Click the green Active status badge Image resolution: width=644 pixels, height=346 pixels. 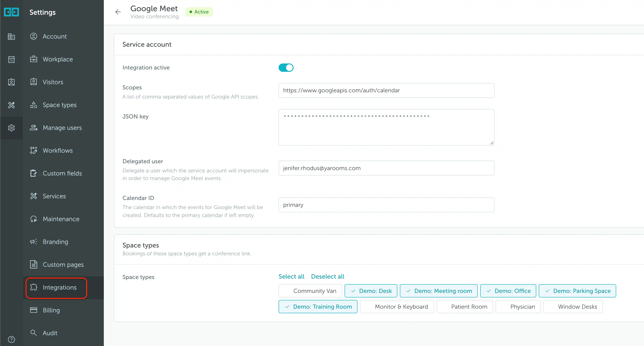199,12
